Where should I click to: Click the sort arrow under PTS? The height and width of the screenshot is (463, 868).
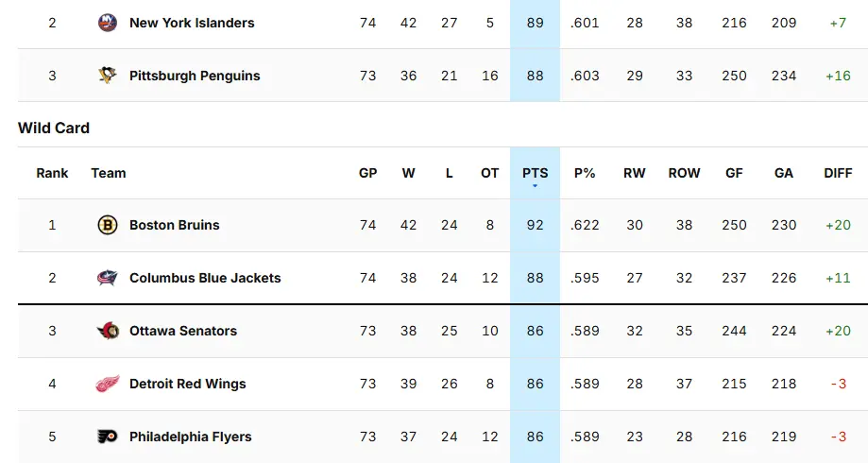point(535,186)
